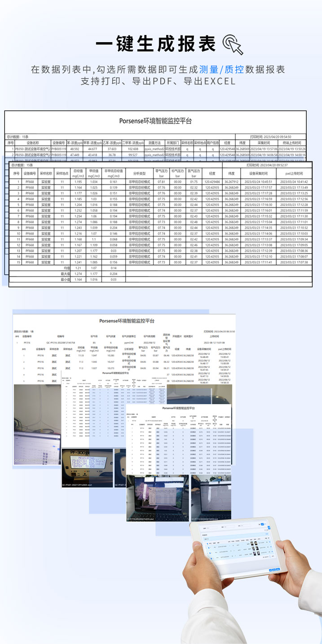Select the 均值 summary row label
The image size is (322, 644).
pos(67,268)
